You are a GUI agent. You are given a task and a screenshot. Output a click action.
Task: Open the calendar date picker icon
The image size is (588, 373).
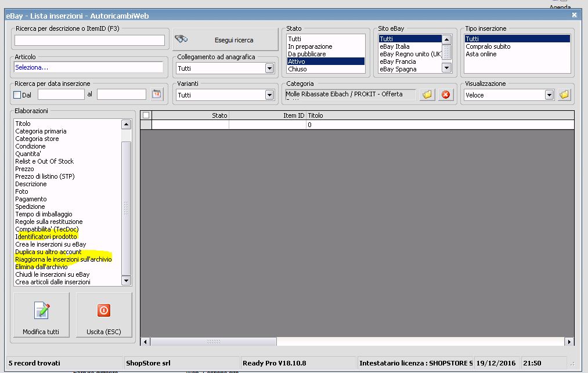tap(157, 94)
